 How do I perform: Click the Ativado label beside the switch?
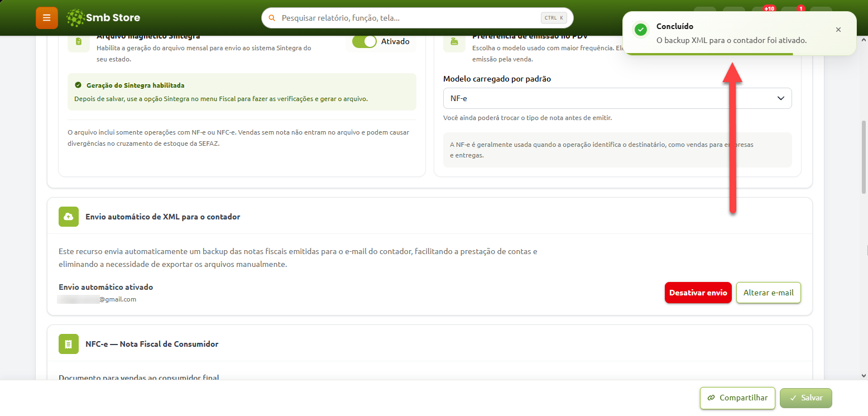tap(395, 41)
